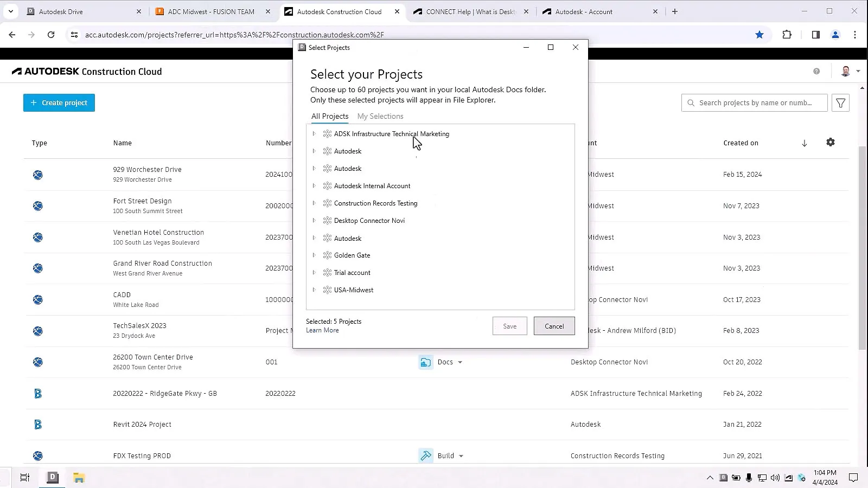Open Desktop Connector from the taskbar
Viewport: 868px width, 488px height.
pyautogui.click(x=52, y=477)
